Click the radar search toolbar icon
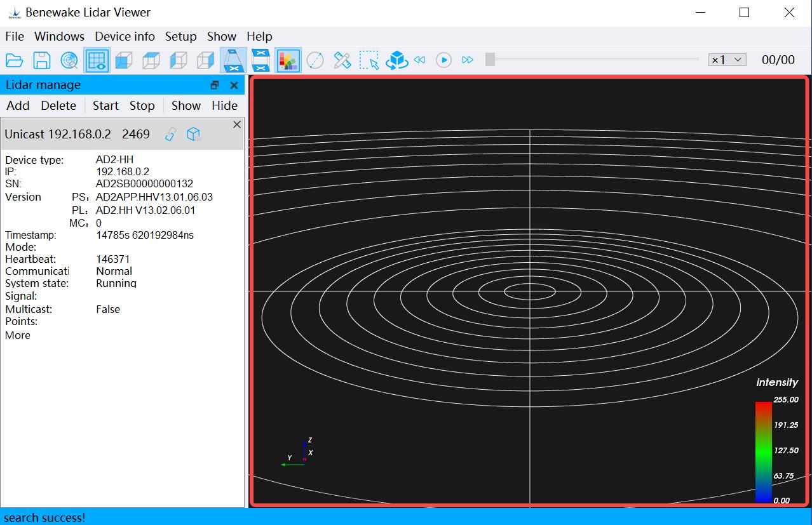The image size is (812, 525). point(69,60)
